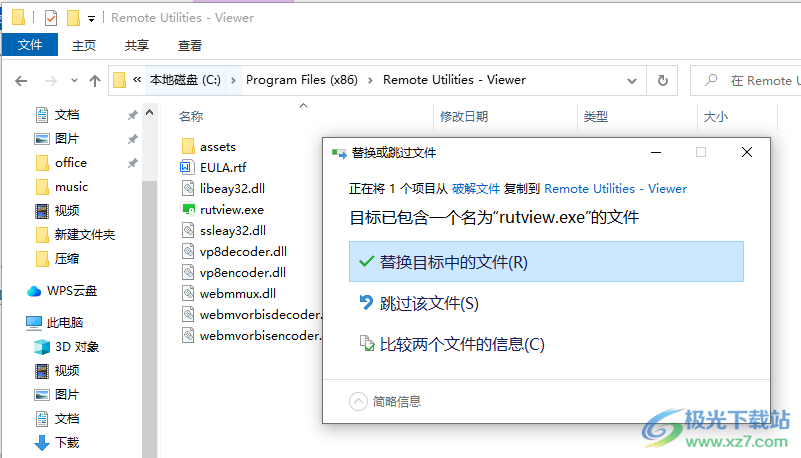
Task: Click 本地磁盘 (C:) in address bar
Action: [185, 80]
